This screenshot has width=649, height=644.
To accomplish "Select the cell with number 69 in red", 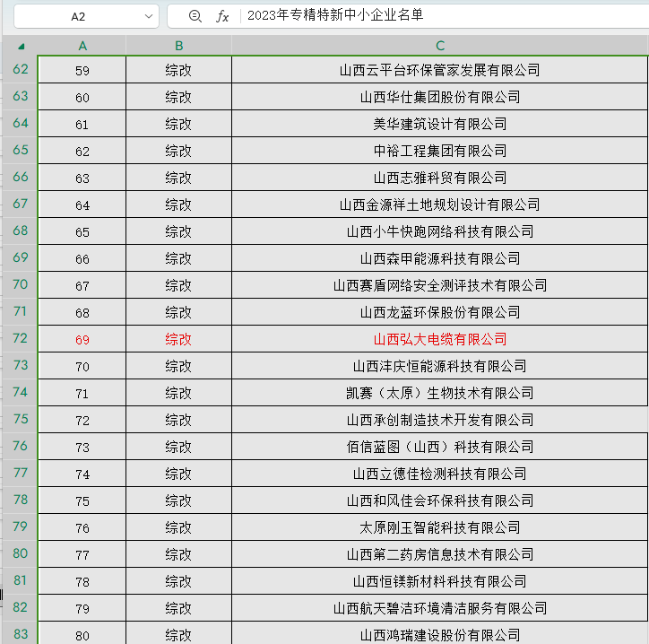I will [x=82, y=339].
